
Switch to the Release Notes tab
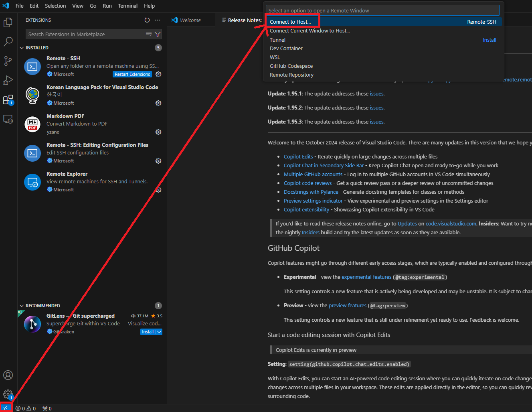[241, 20]
